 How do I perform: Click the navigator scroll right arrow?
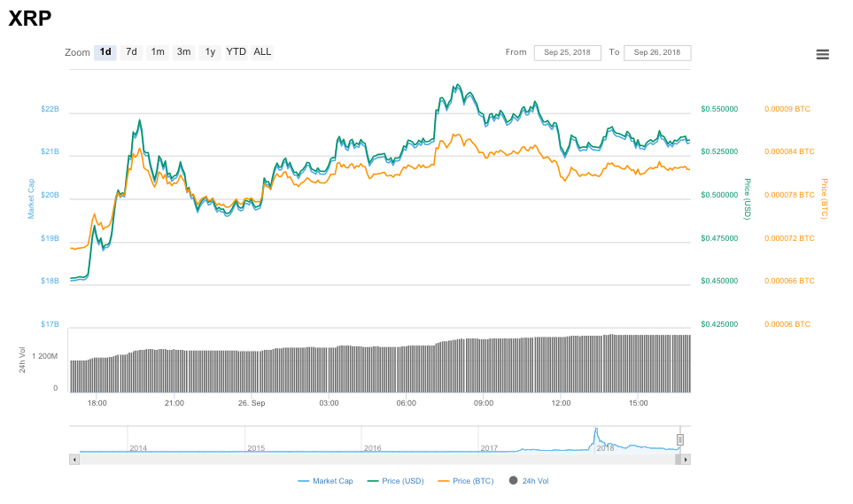[x=686, y=460]
